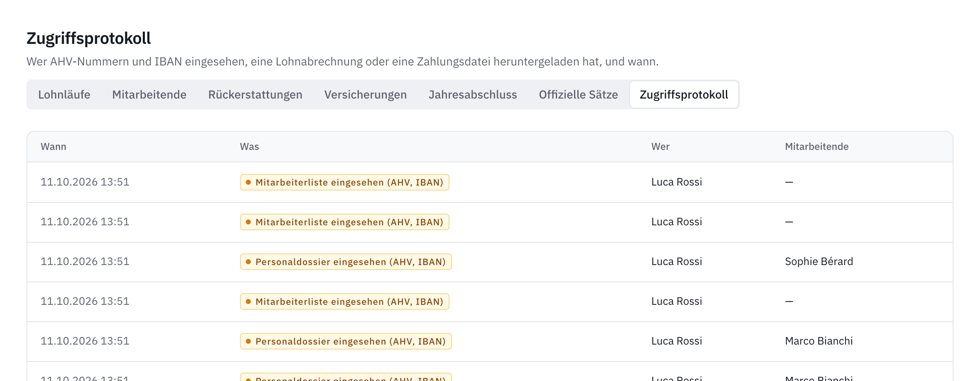This screenshot has height=381, width=980.
Task: Click the Wer column header
Action: coord(661,147)
